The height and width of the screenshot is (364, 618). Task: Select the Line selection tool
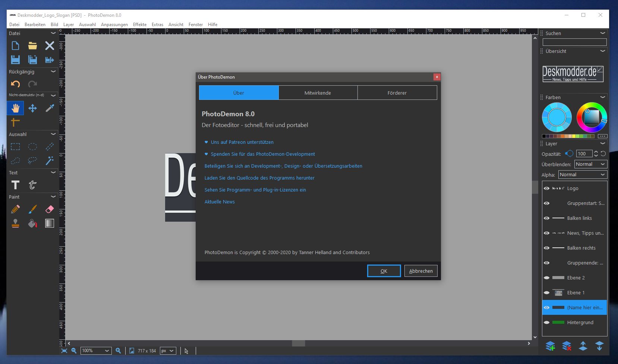50,147
